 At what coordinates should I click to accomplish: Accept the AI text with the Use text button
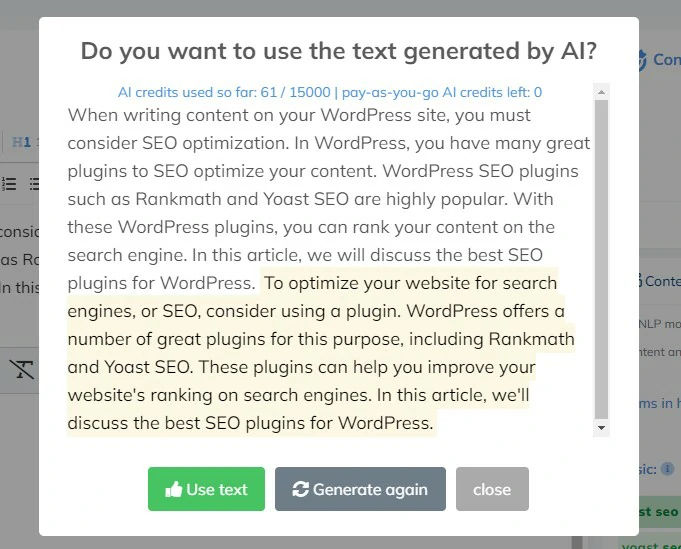[206, 489]
